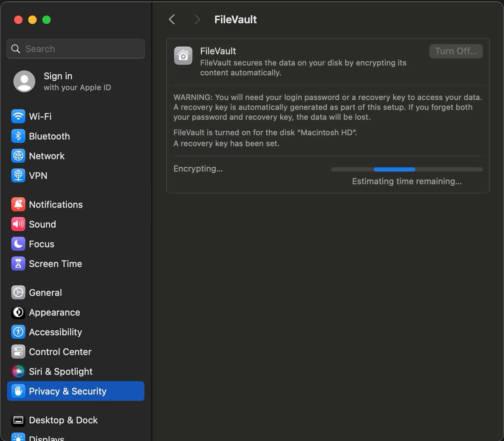Open Bluetooth settings
This screenshot has width=504, height=441.
point(76,136)
